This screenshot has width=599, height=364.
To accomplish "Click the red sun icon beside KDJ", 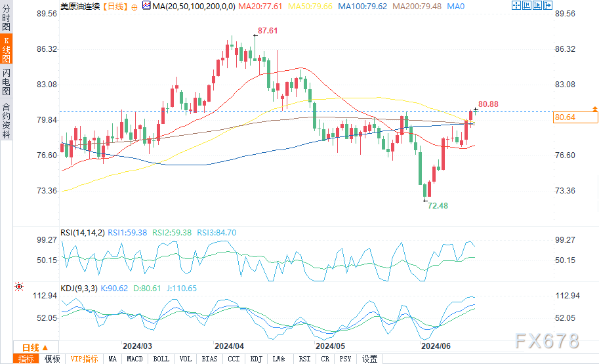I will click(x=18, y=287).
